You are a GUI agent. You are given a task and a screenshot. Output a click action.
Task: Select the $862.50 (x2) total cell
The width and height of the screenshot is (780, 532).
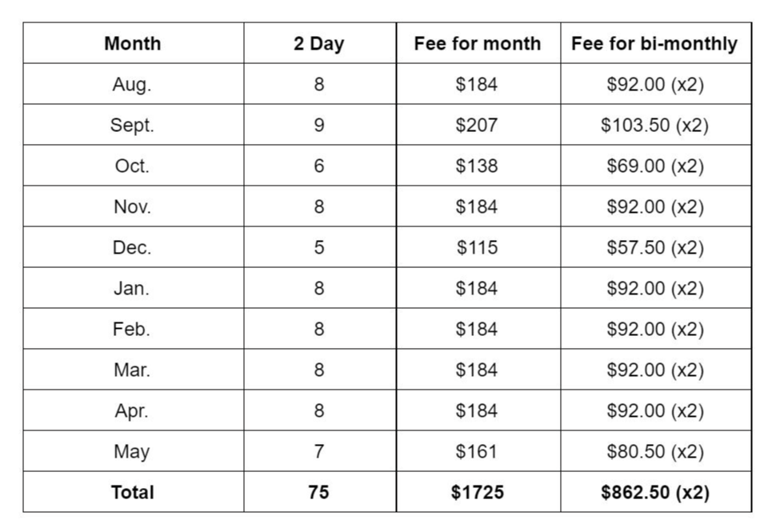click(x=655, y=492)
